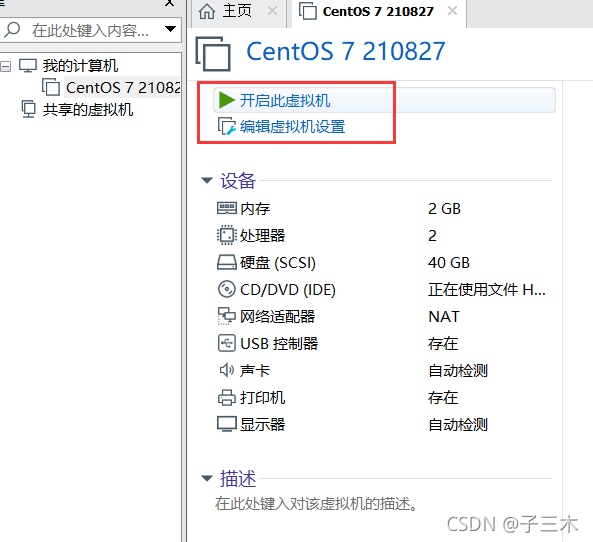Screen dimensions: 593x542
Task: Click the green play icon to power on VM
Action: [x=227, y=100]
